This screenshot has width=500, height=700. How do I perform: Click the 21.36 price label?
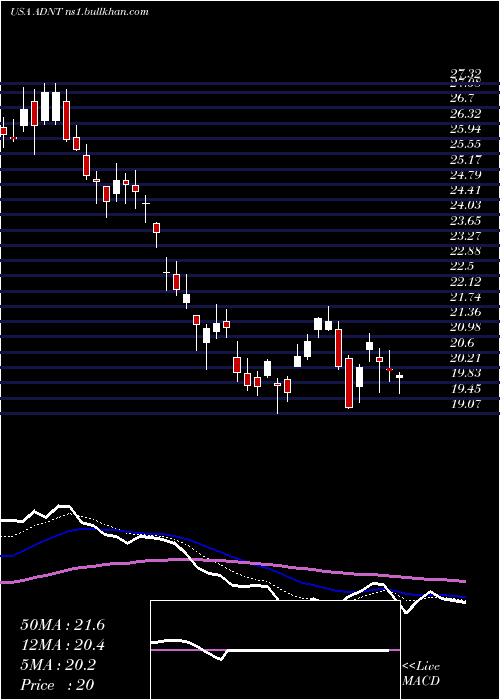[467, 312]
